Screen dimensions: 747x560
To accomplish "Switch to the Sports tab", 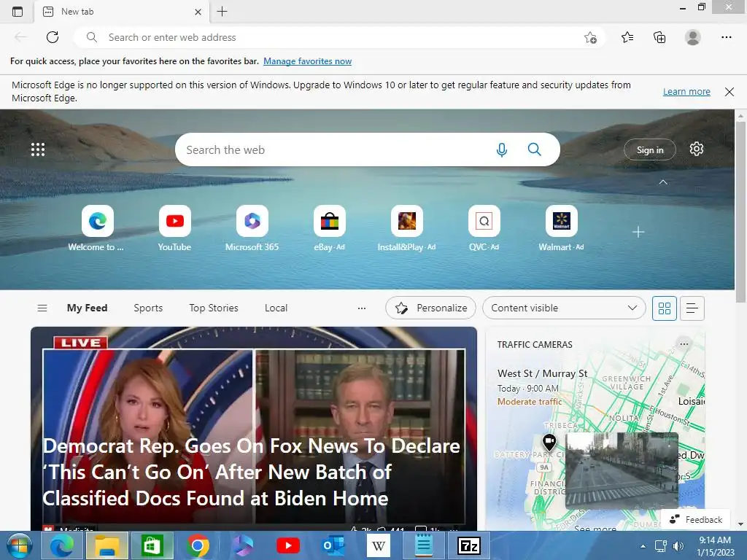I will pyautogui.click(x=148, y=308).
